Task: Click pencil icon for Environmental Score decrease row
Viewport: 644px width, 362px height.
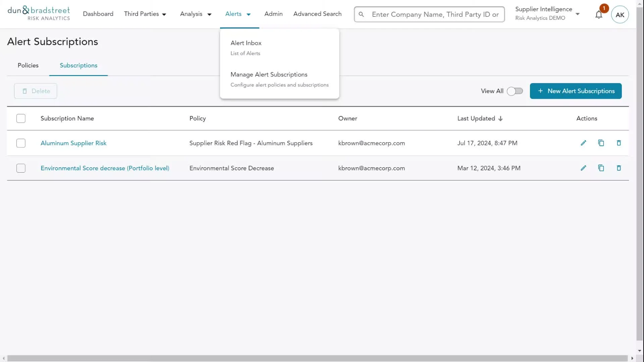Action: [583, 168]
